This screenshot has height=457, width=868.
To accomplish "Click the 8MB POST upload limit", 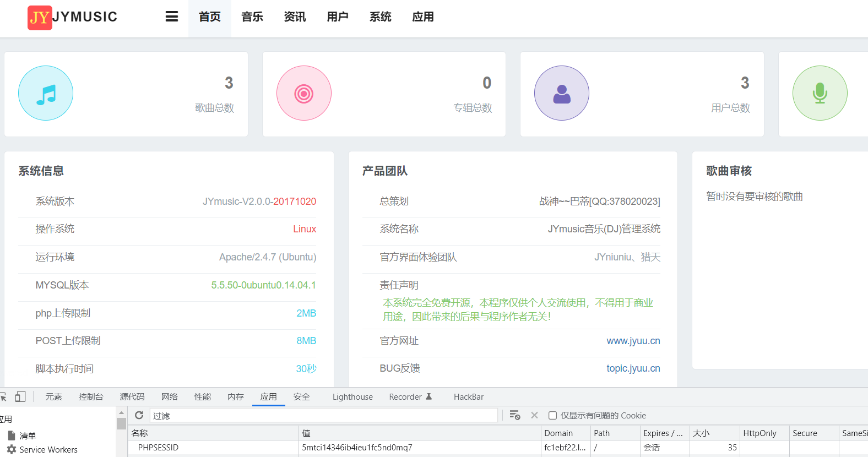I will tap(306, 341).
